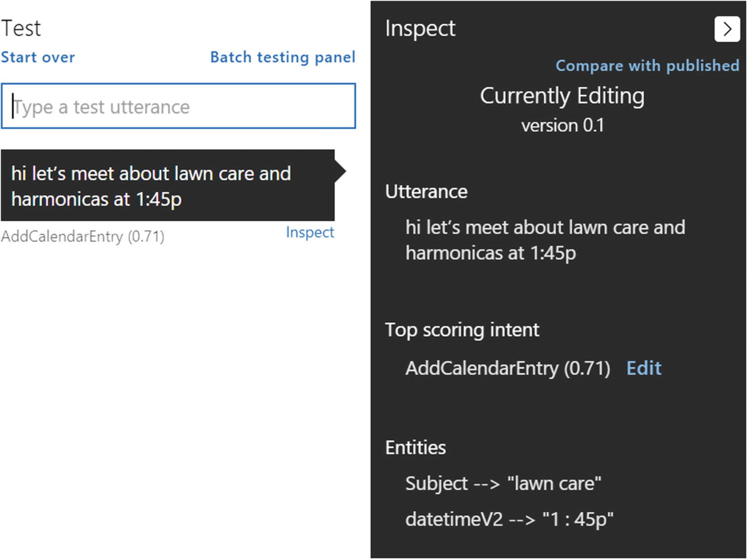Viewport: 748px width, 560px height.
Task: Focus the test utterance input field
Action: point(178,106)
